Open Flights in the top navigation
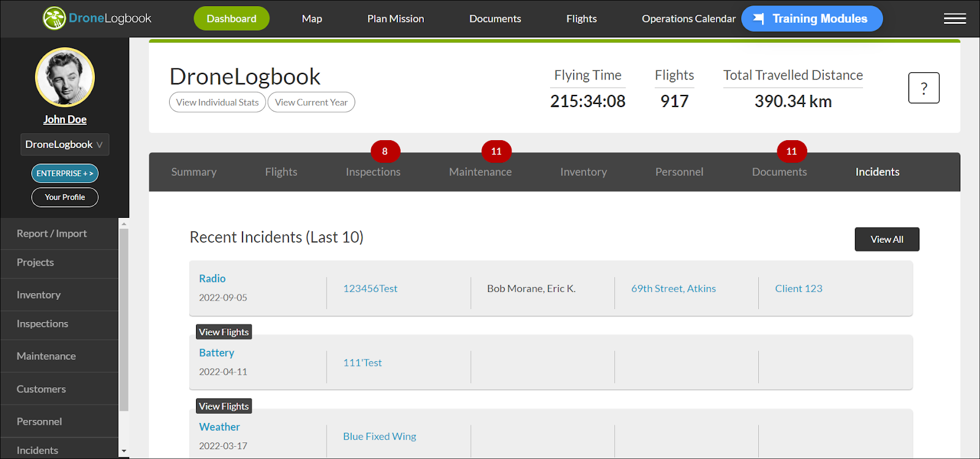 point(581,19)
